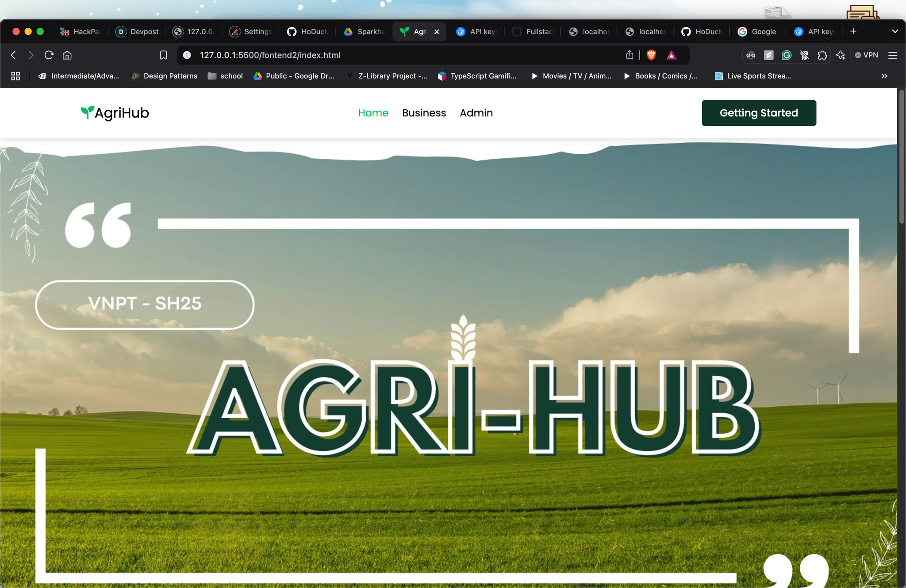Open Leo AI sparkle icon
Image resolution: width=906 pixels, height=588 pixels.
(841, 55)
